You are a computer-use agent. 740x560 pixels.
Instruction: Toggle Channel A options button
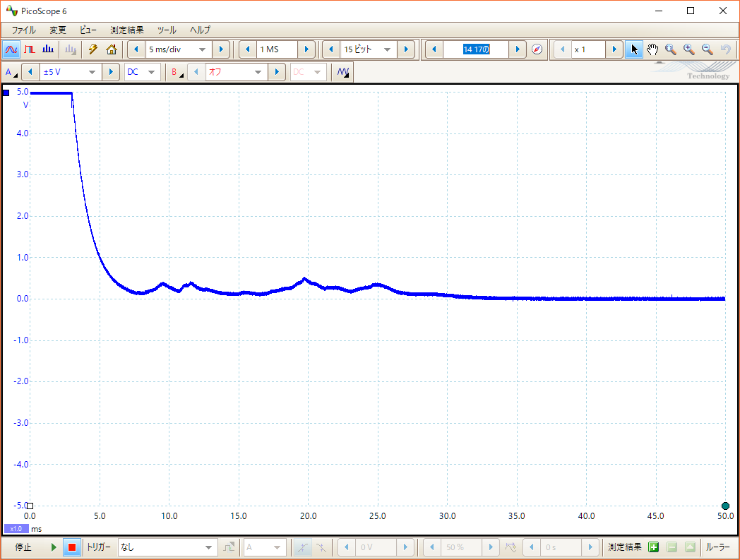(11, 72)
